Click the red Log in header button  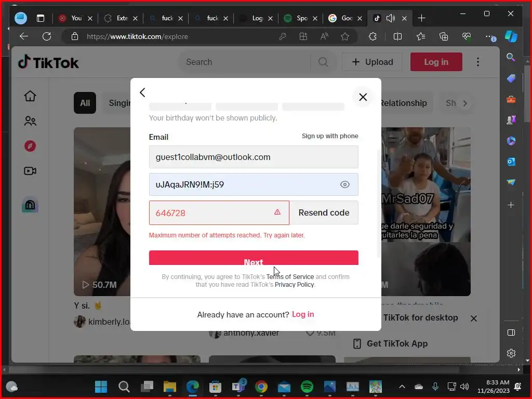click(x=436, y=62)
